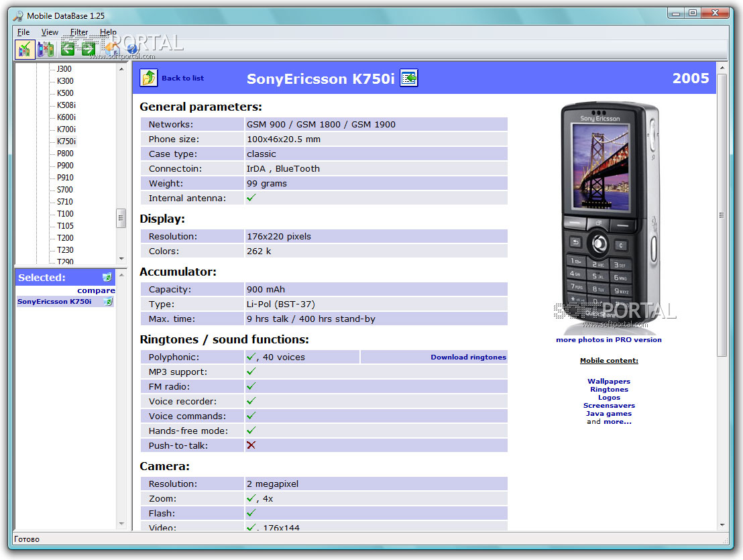
Task: Click the add-to-selected icon beside SonyEricsson K750i title
Action: tap(409, 78)
